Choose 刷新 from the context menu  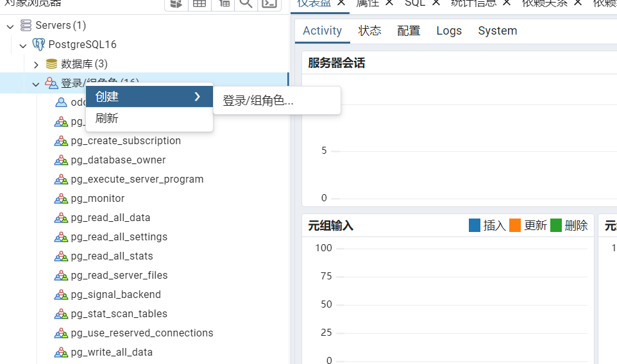[x=107, y=119]
